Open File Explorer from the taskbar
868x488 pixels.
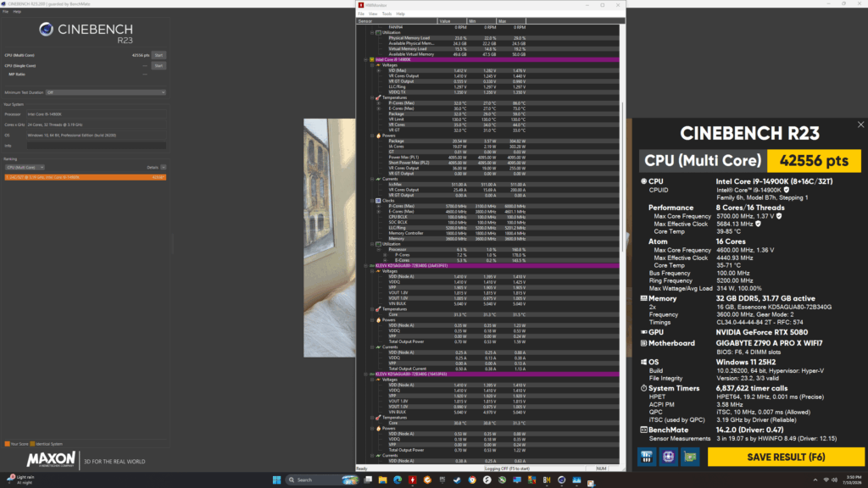382,480
